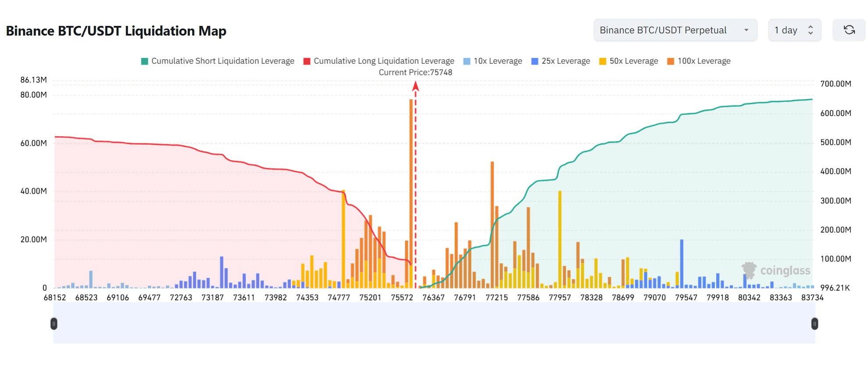Screen dimensions: 868x368
Task: Toggle the 100x Leverage legend series
Action: (x=699, y=61)
